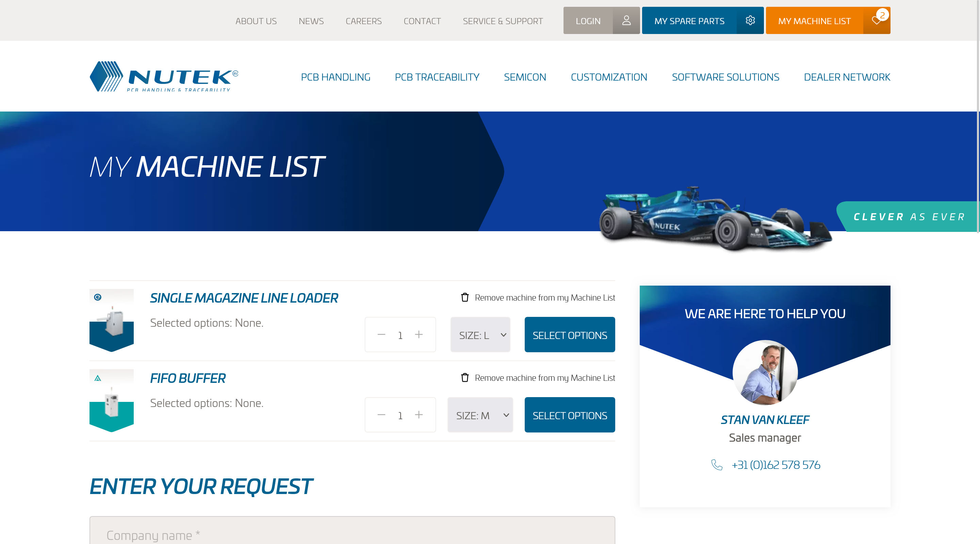The height and width of the screenshot is (544, 980).
Task: Open the Single Magazine Line Loader thumbnail
Action: point(112,320)
